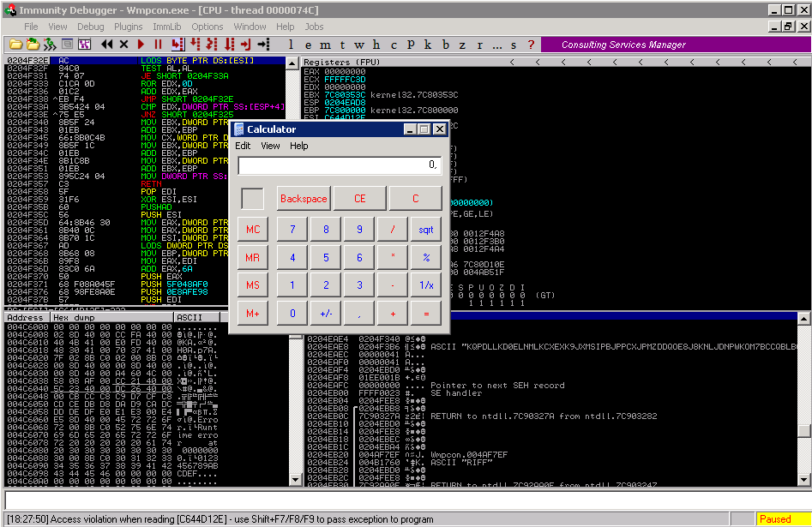
Task: Click the equals button in Calculator
Action: pyautogui.click(x=426, y=314)
